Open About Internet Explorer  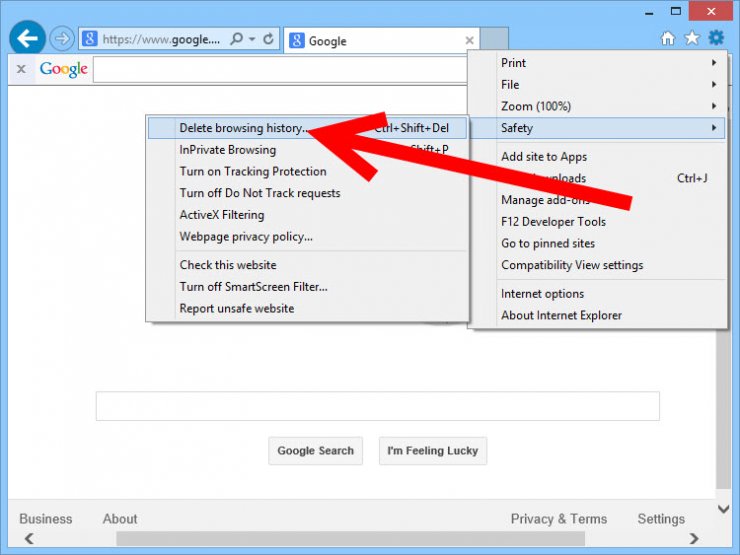coord(597,315)
